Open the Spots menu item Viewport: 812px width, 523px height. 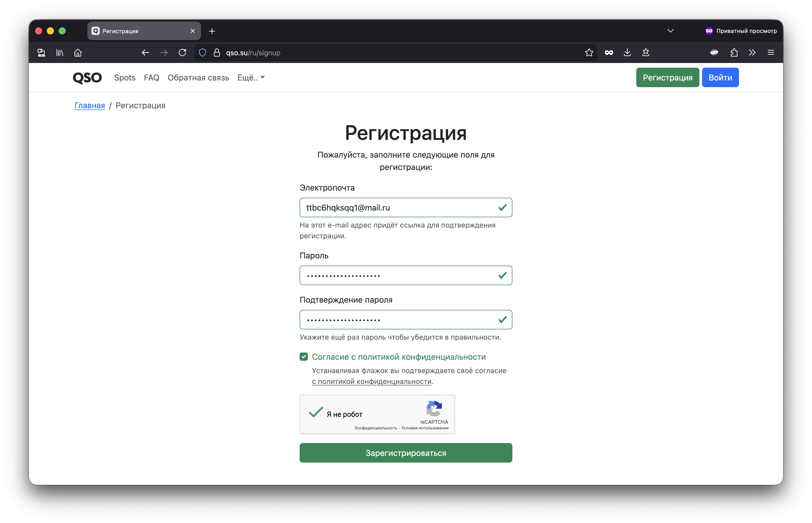(125, 78)
